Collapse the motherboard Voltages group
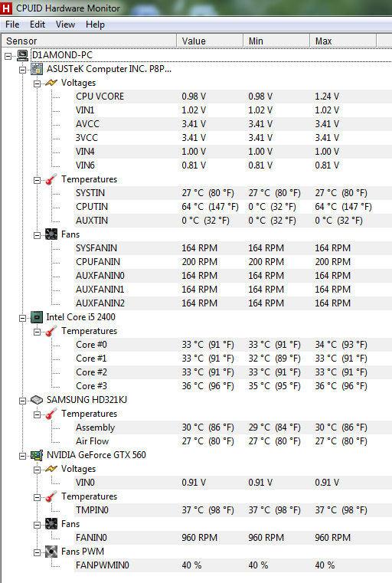The width and height of the screenshot is (392, 583). point(37,84)
